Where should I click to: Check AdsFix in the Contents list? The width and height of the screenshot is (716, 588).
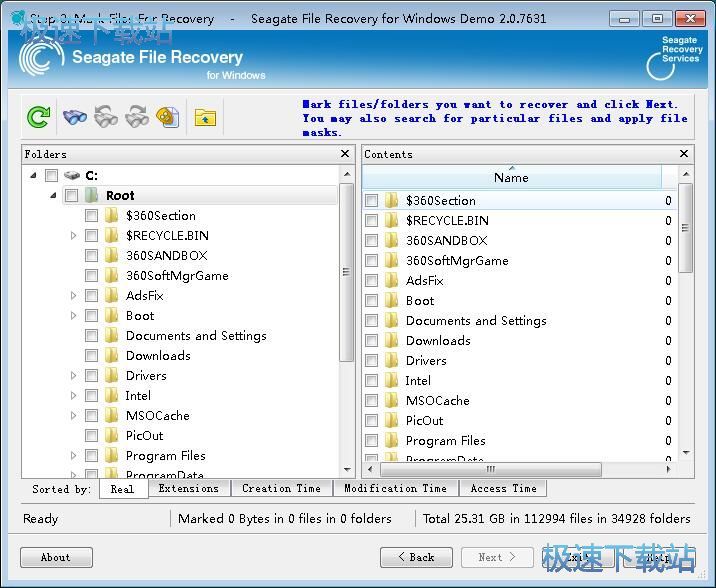[x=372, y=280]
